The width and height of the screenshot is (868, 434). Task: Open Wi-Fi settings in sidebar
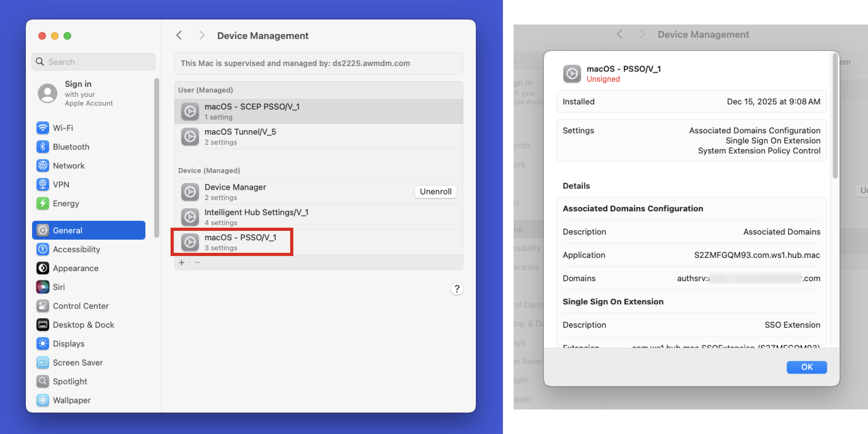click(63, 128)
